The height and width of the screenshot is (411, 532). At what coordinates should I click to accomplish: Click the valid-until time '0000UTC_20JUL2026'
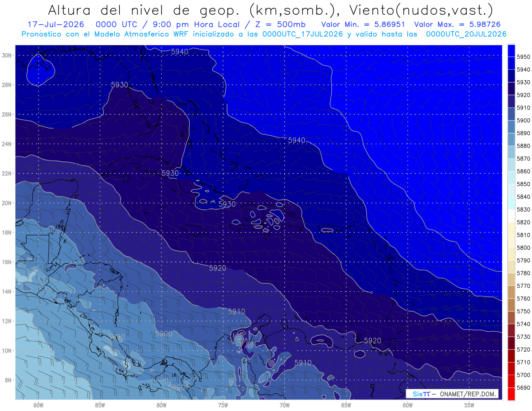point(466,34)
